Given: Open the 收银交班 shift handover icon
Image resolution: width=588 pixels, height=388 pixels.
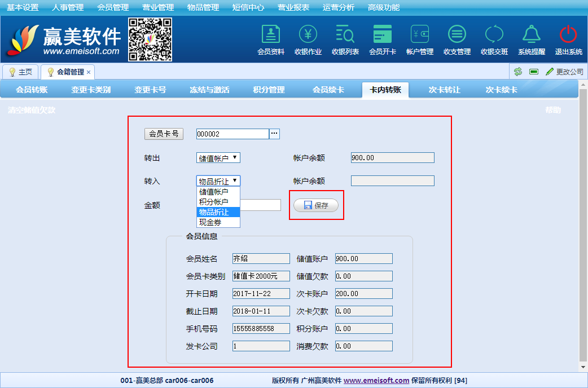Looking at the screenshot, I should click(x=494, y=35).
